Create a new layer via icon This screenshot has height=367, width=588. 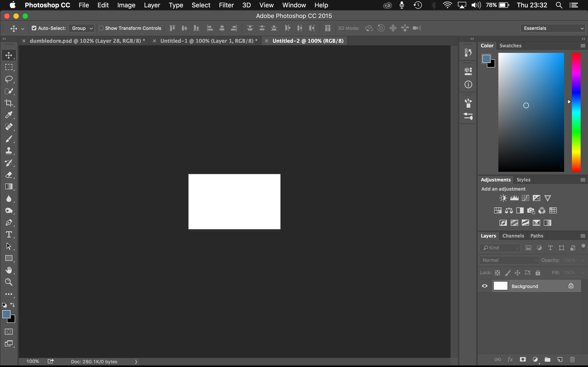560,359
